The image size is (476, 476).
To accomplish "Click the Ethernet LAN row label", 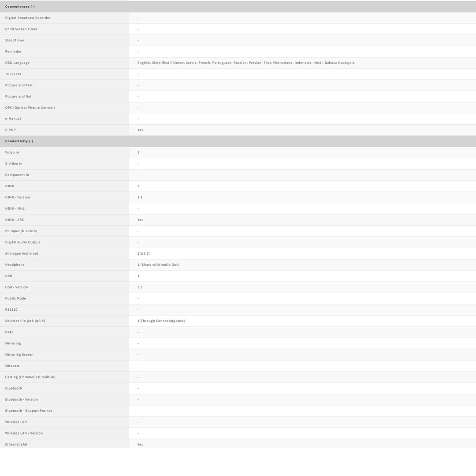I will [x=16, y=444].
